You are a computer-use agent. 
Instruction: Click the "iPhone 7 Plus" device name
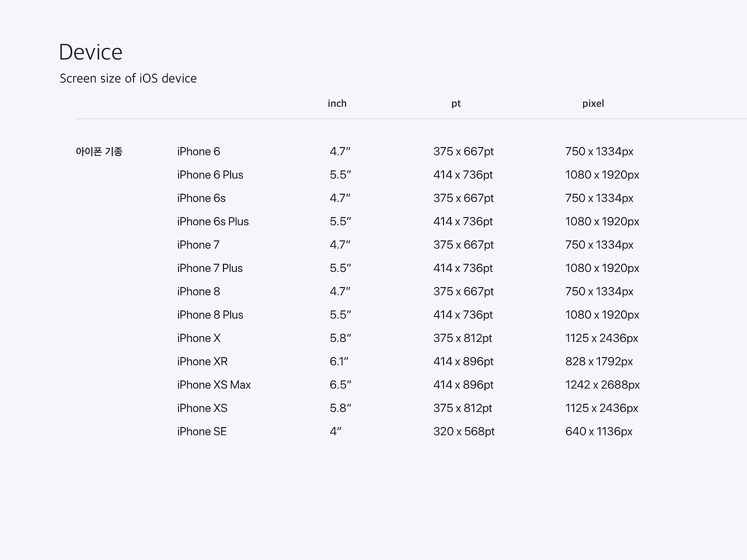click(x=210, y=268)
